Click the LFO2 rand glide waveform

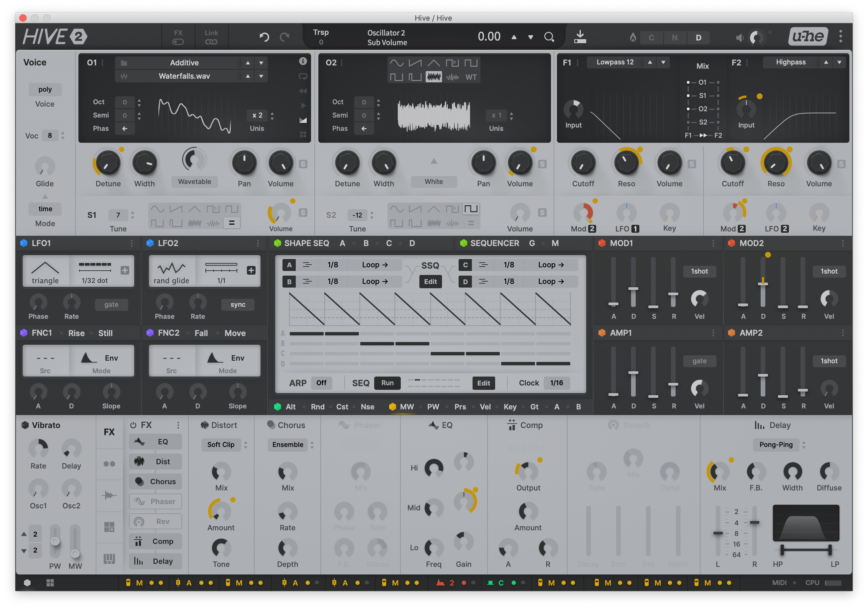[x=171, y=268]
